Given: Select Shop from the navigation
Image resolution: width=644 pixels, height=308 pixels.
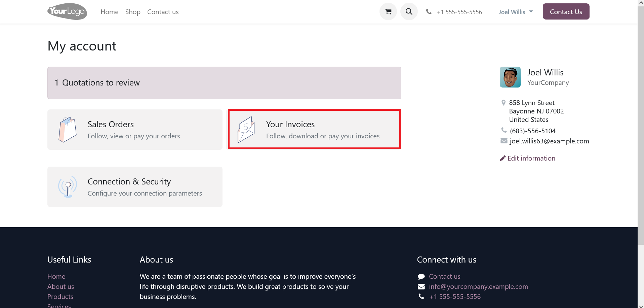Looking at the screenshot, I should (x=132, y=12).
